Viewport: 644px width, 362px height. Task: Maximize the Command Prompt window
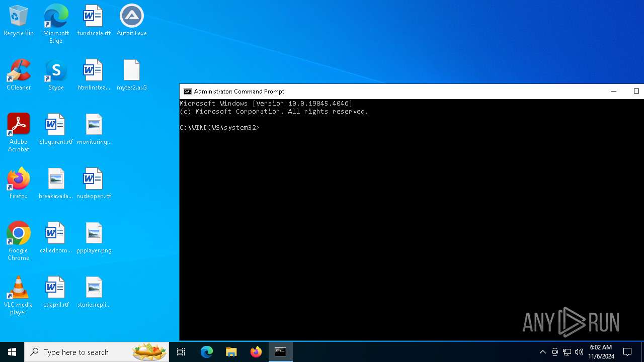[x=636, y=92]
